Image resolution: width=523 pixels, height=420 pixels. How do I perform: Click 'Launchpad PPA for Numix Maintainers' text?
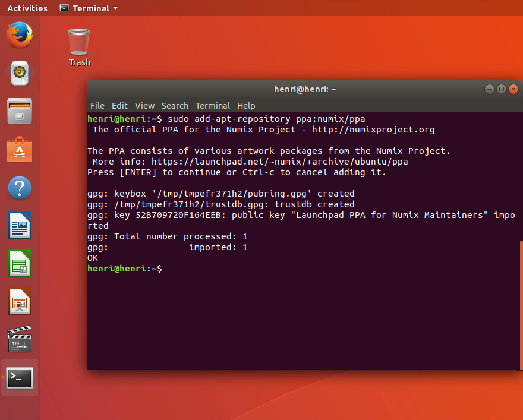click(389, 215)
